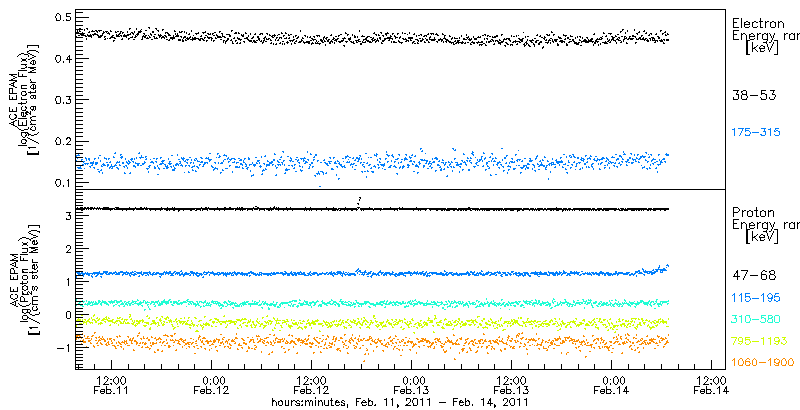This screenshot has height=410, width=800.
Task: Click the 0.5 tick label on electron axis
Action: [61, 17]
